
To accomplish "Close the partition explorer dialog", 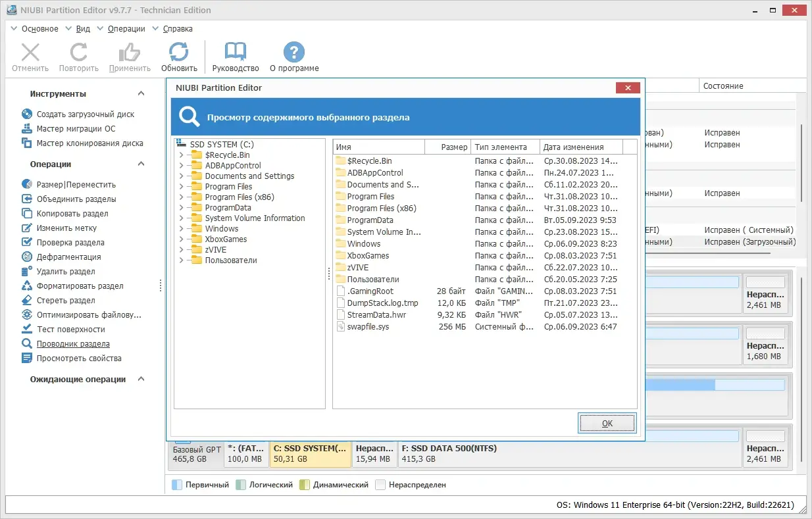I will [628, 87].
